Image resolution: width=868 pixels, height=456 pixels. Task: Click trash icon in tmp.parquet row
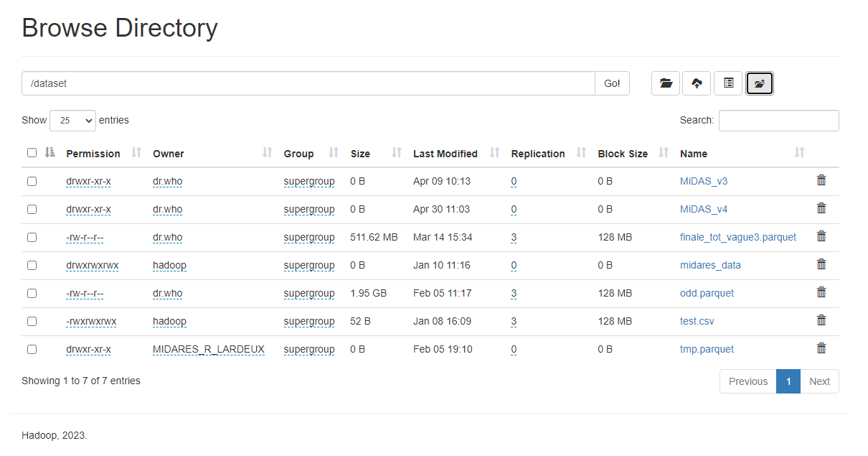[821, 349]
